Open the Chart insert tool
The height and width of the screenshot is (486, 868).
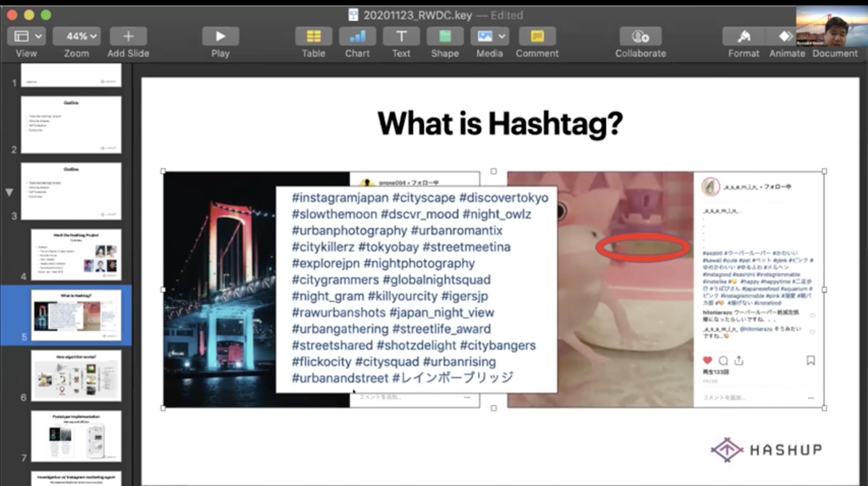click(x=357, y=37)
